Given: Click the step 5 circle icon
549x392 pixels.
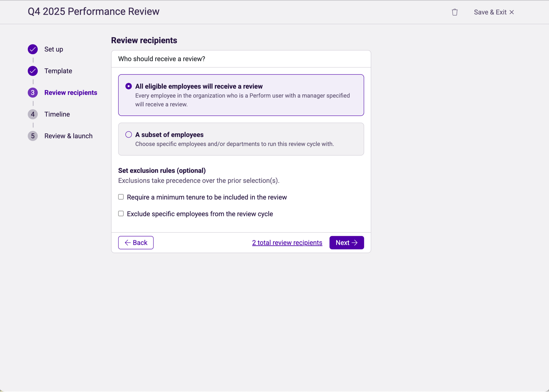Looking at the screenshot, I should pyautogui.click(x=33, y=136).
